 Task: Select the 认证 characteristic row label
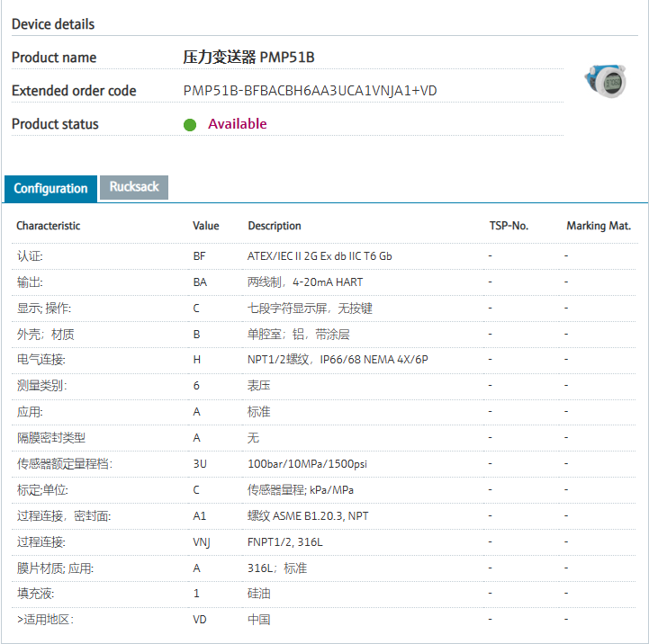[x=30, y=256]
